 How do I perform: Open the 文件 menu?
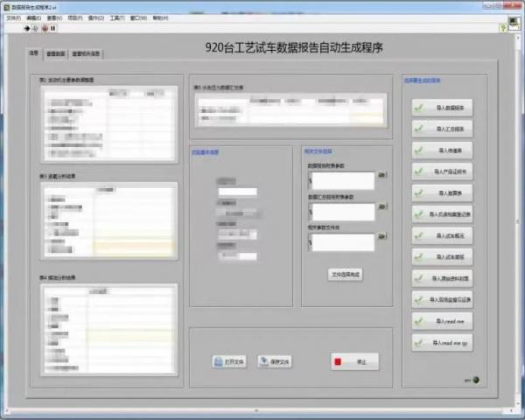[x=12, y=17]
